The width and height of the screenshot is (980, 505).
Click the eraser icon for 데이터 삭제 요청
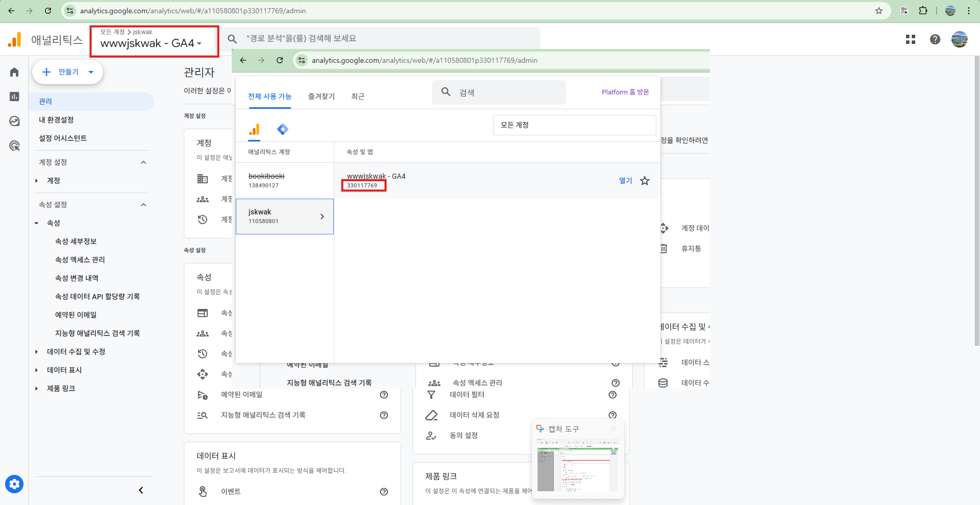point(431,415)
